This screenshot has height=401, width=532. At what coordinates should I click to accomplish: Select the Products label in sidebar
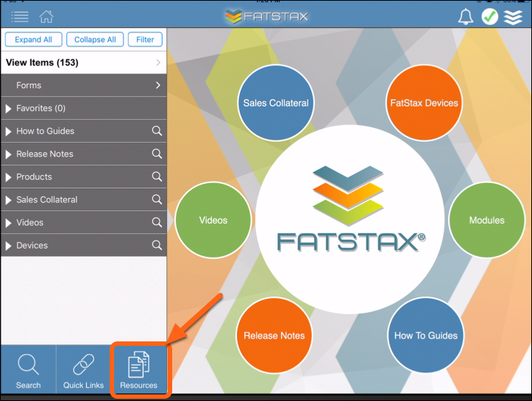click(34, 177)
